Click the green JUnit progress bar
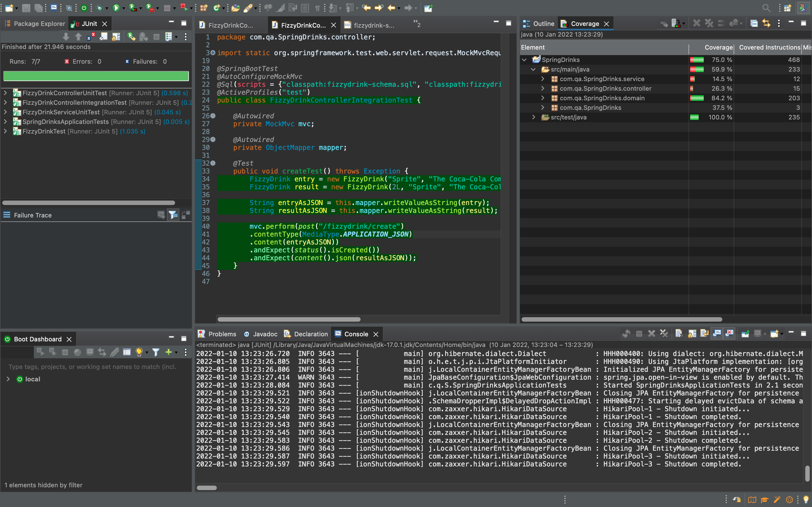The image size is (812, 507). click(x=96, y=76)
